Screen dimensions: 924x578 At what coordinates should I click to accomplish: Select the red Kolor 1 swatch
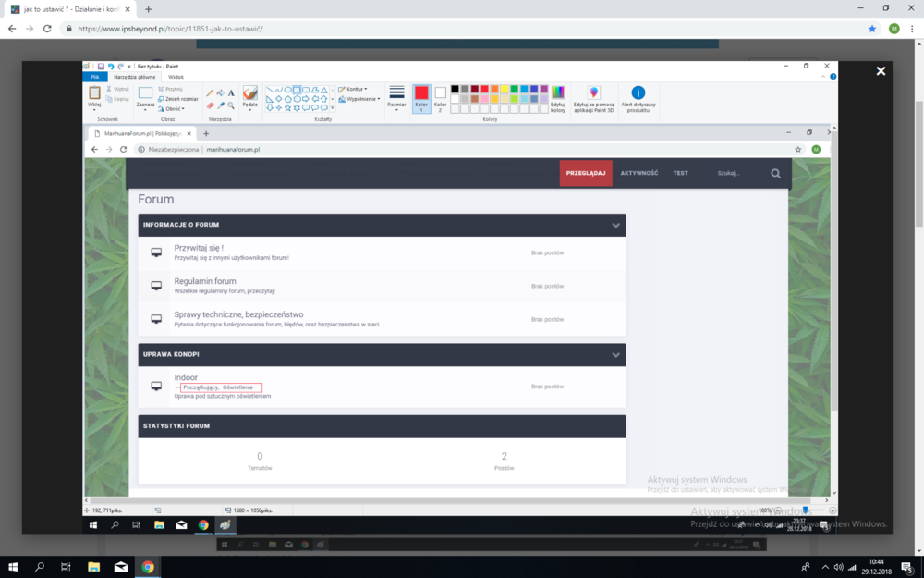(421, 93)
